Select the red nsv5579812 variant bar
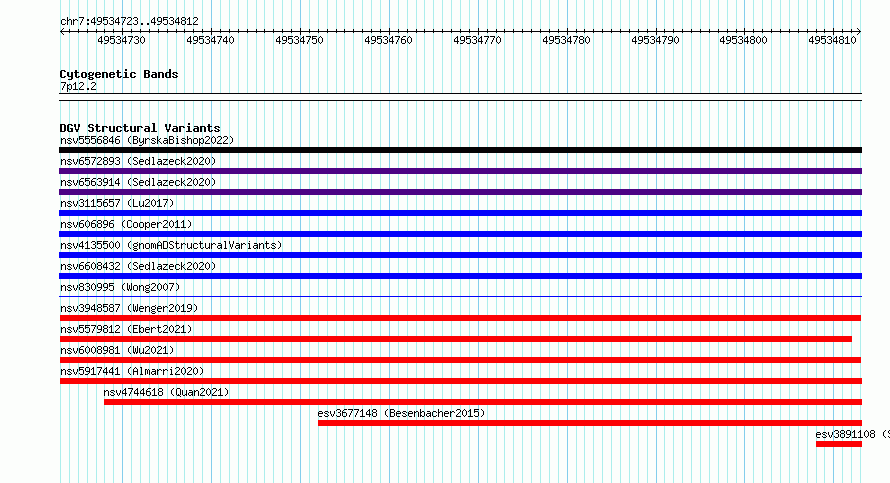Viewport: 890px width, 483px height. (x=456, y=339)
